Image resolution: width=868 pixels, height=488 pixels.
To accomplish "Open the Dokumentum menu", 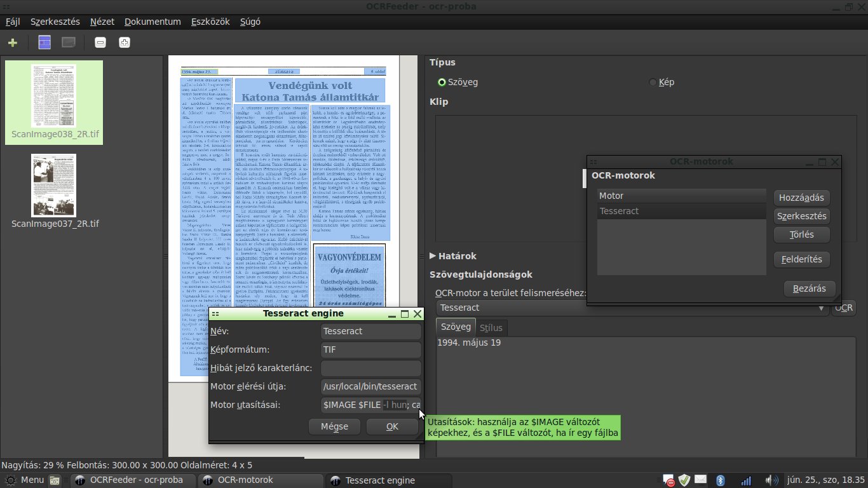I will (x=153, y=22).
